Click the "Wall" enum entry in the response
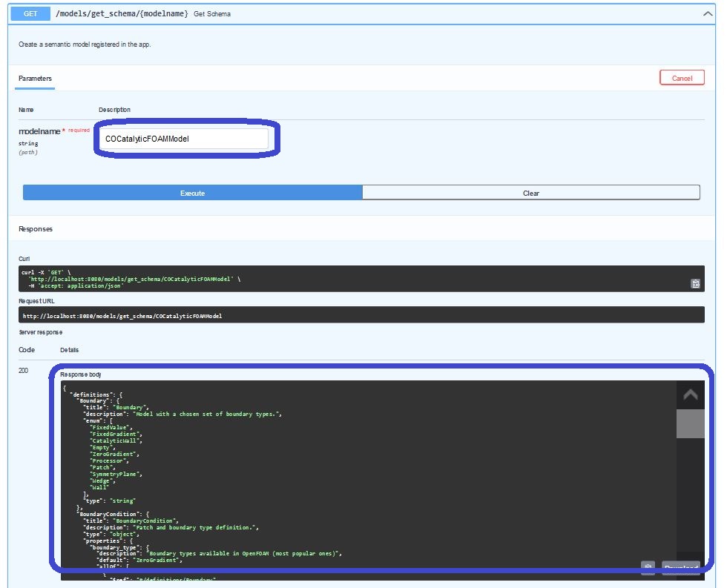This screenshot has height=588, width=727. (x=99, y=487)
